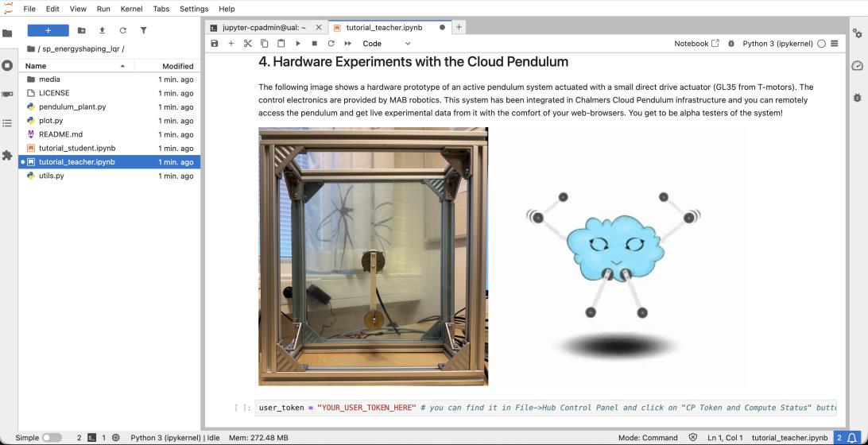Screen dimensions: 868x445
Task: Select README.md in file list
Action: click(110, 134)
